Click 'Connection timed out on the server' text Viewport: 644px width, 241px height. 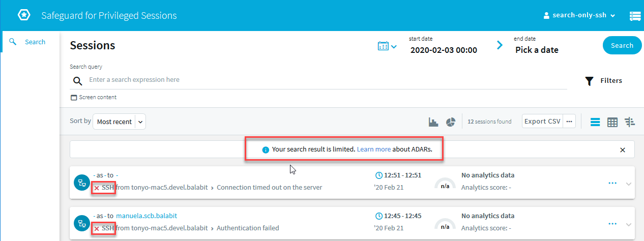click(270, 187)
